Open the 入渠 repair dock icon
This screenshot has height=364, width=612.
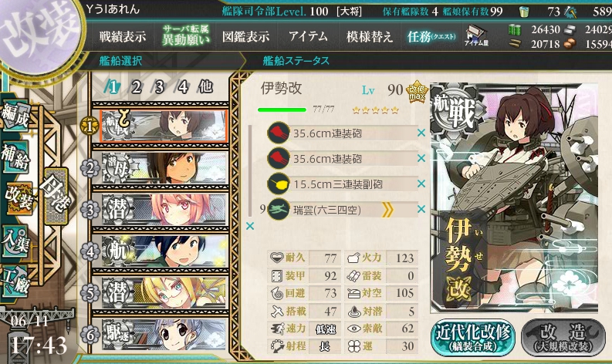point(15,241)
